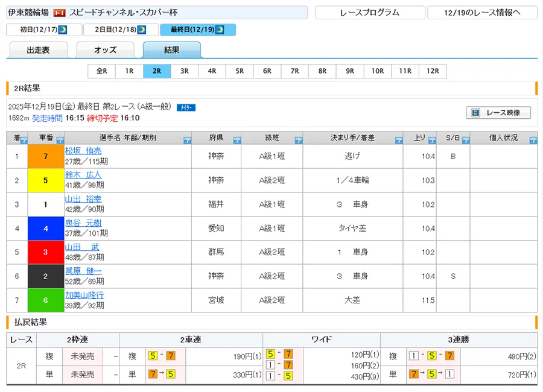Click the help icon in the 級班 column header
Viewport: 543px width, 392px height.
click(x=298, y=141)
